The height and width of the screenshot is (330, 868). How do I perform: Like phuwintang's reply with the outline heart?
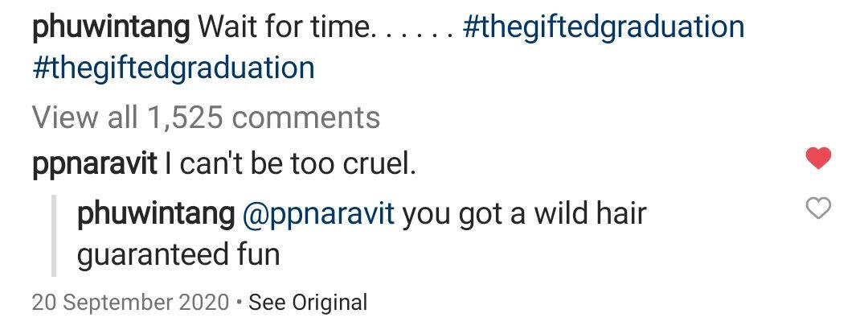click(x=818, y=210)
